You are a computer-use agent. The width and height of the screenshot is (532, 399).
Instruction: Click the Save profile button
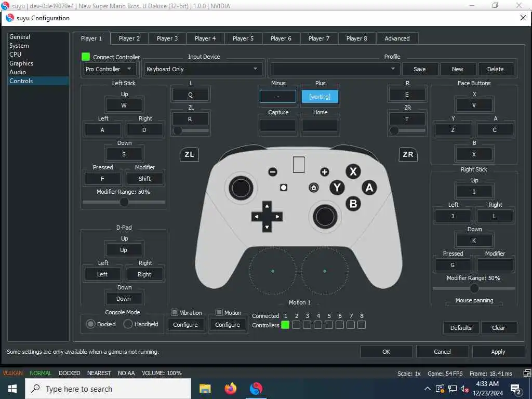click(420, 69)
